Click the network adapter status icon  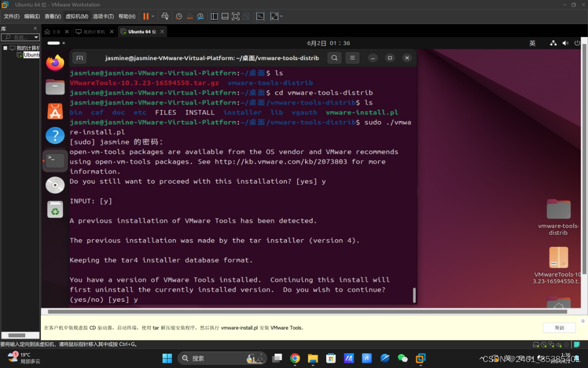tap(550, 345)
